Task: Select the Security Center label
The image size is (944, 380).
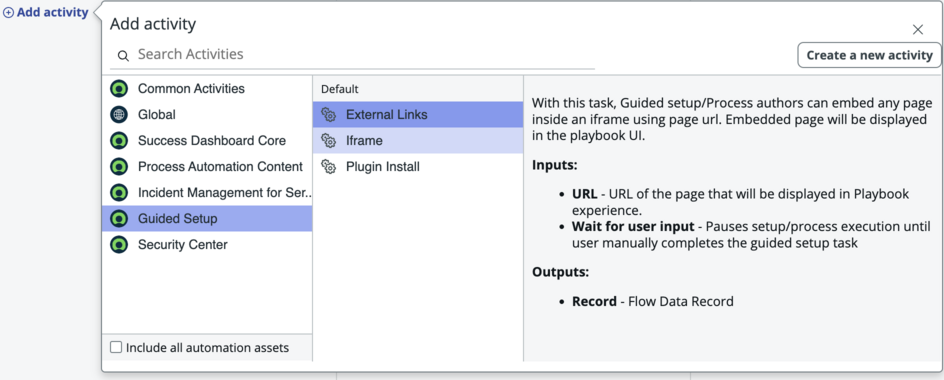Action: click(182, 245)
